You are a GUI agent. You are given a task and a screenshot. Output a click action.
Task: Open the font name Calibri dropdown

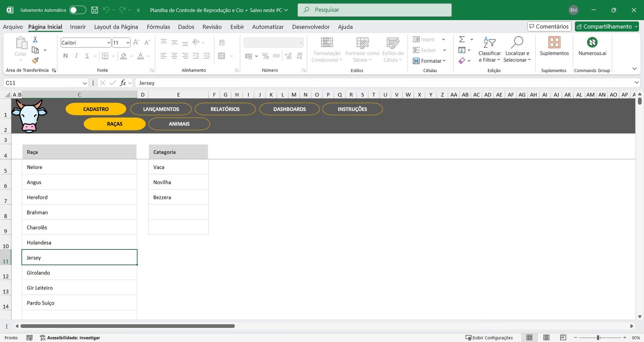(x=109, y=43)
